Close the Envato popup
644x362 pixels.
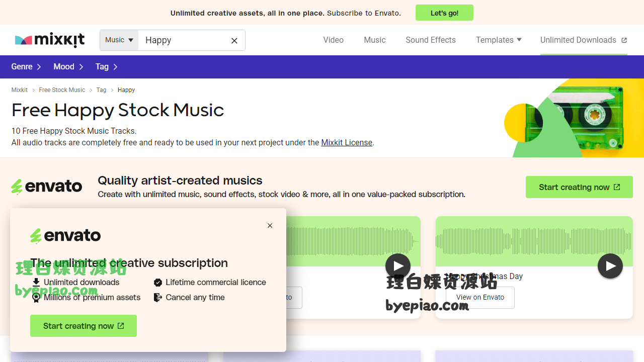tap(270, 226)
